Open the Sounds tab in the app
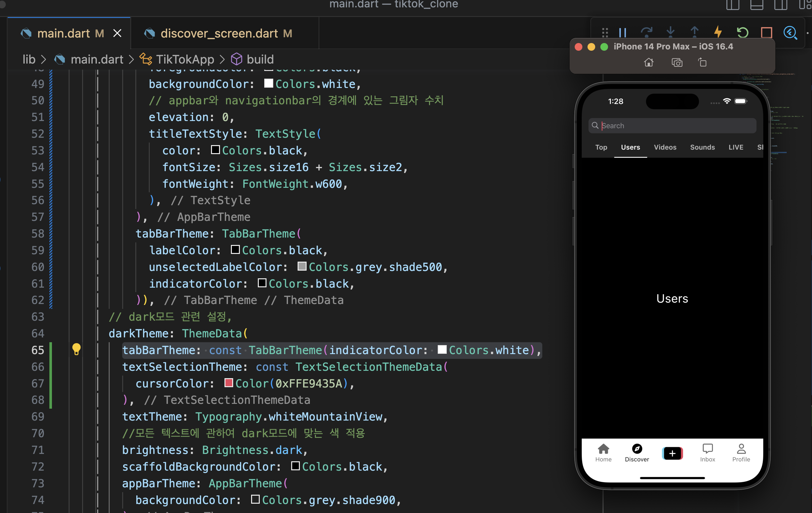The image size is (812, 513). pyautogui.click(x=702, y=147)
